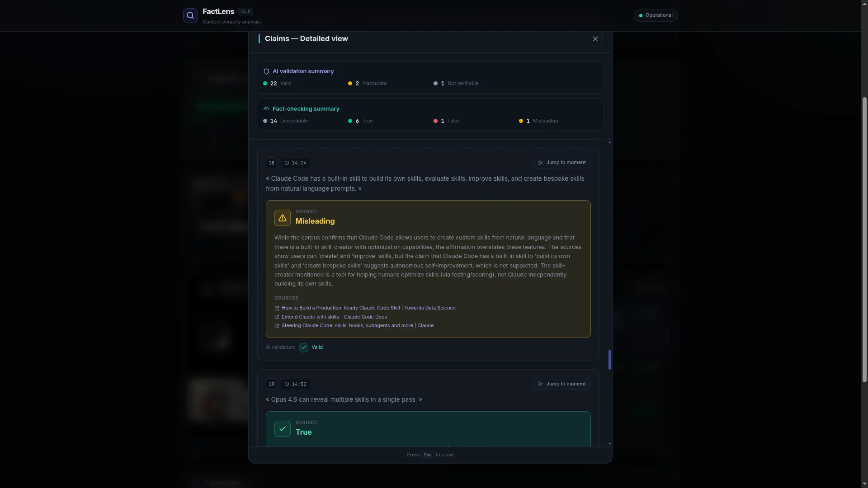Click the Claude Code built-in skill claim quote

coord(425,184)
